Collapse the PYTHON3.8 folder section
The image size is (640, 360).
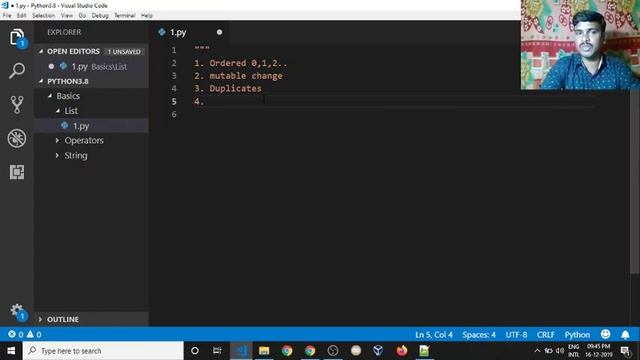point(41,81)
